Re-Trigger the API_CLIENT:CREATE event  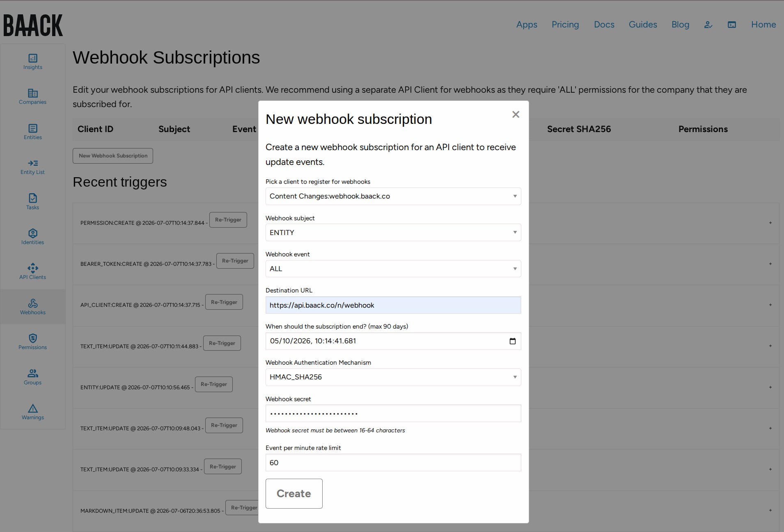click(224, 302)
